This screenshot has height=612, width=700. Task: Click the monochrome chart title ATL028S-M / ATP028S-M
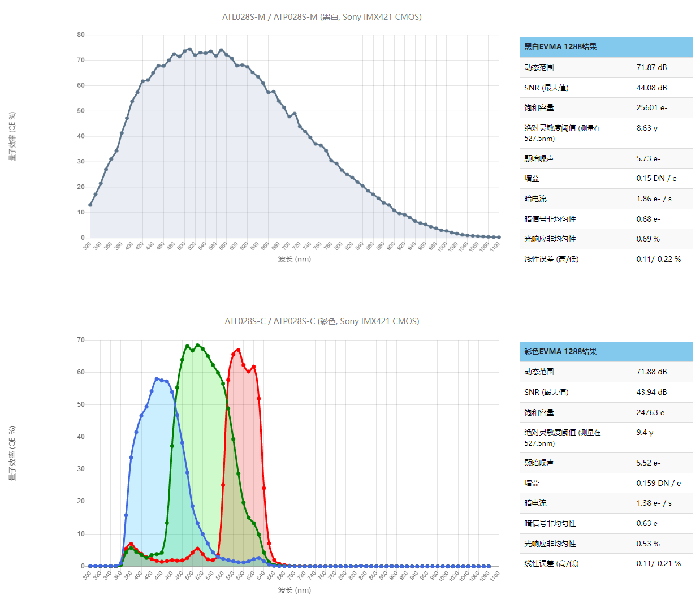tap(321, 17)
